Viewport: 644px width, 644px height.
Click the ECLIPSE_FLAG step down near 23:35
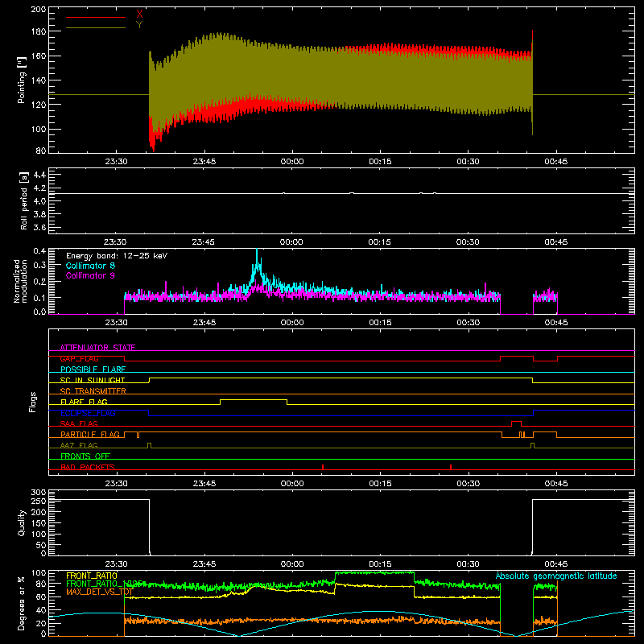pos(149,413)
